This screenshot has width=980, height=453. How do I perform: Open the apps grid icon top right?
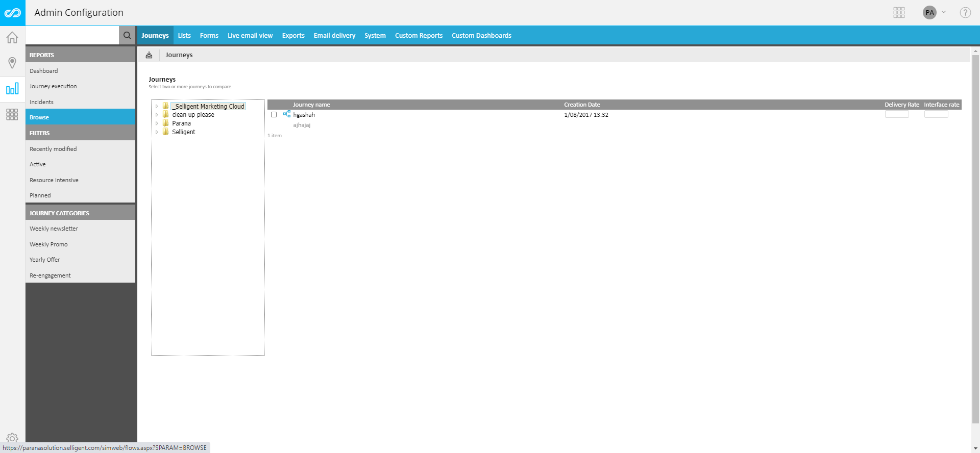pos(899,13)
